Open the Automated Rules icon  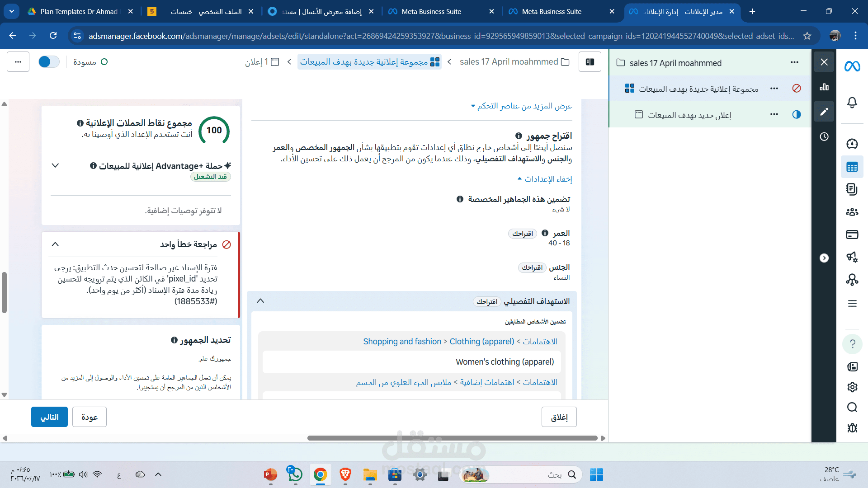pyautogui.click(x=852, y=258)
